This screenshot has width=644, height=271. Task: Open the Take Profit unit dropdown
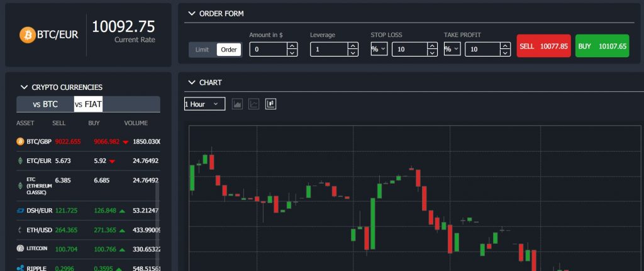pyautogui.click(x=452, y=49)
